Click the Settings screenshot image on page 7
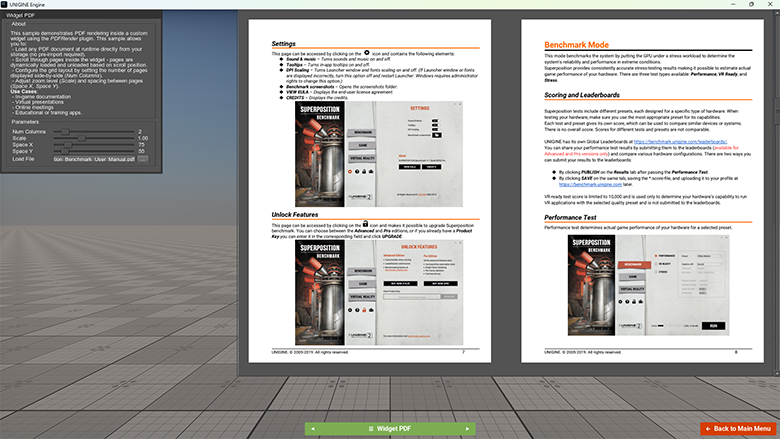 379,154
